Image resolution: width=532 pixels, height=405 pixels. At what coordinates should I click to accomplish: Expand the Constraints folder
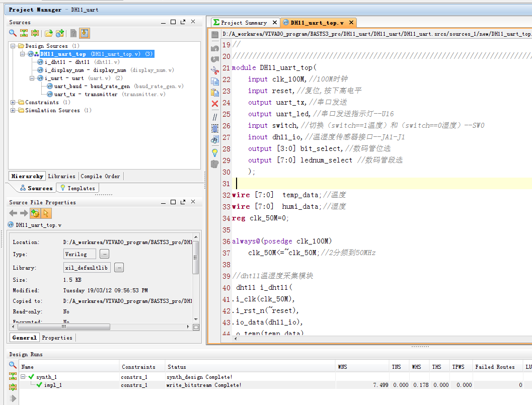13,103
